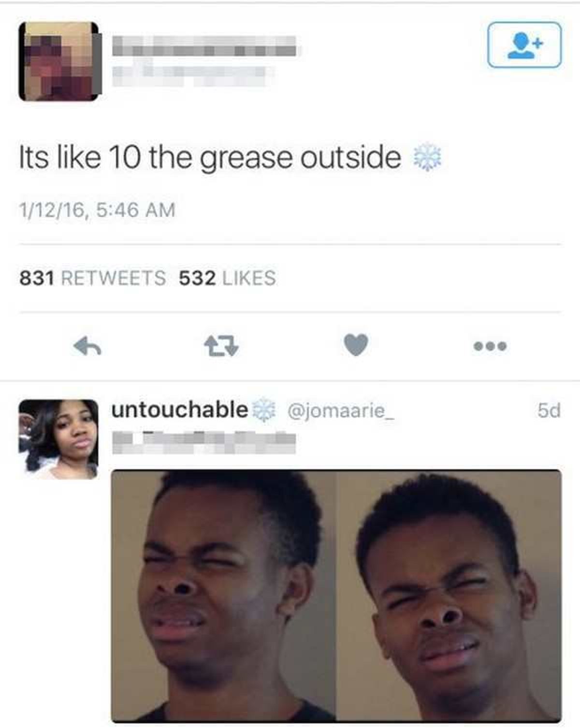Click the blurred author display name
Viewport: 580px width, 728px height.
204,46
